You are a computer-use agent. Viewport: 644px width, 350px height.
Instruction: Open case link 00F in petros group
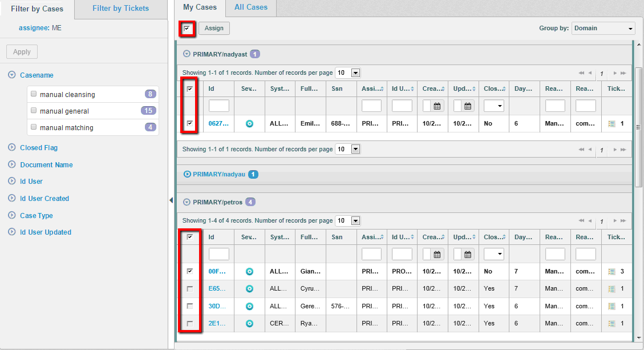[x=217, y=272]
